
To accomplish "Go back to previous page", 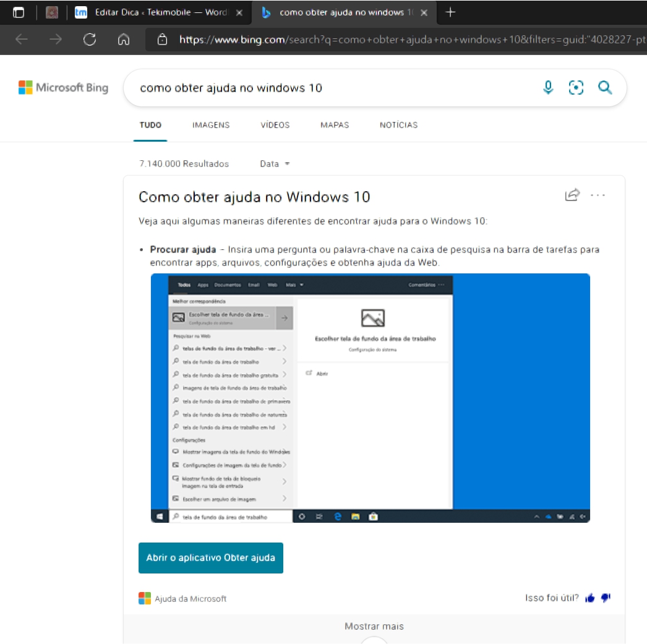I will coord(22,40).
